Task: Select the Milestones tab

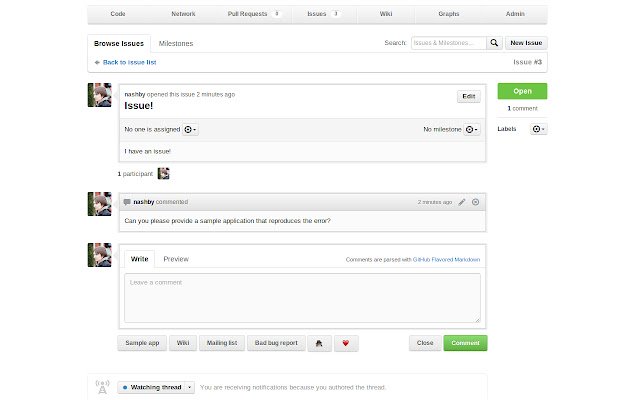Action: [x=176, y=44]
